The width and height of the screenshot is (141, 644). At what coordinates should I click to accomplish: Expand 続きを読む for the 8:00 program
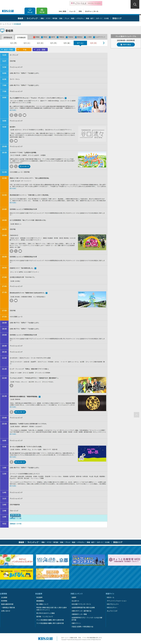click(13, 110)
